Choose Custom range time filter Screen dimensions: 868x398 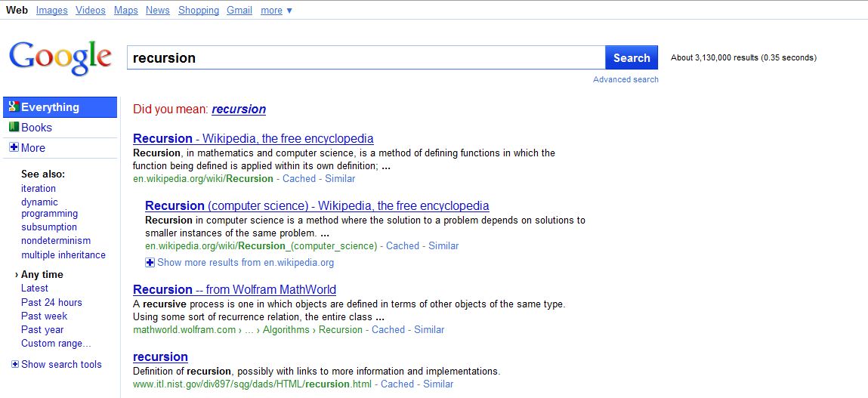pos(56,343)
